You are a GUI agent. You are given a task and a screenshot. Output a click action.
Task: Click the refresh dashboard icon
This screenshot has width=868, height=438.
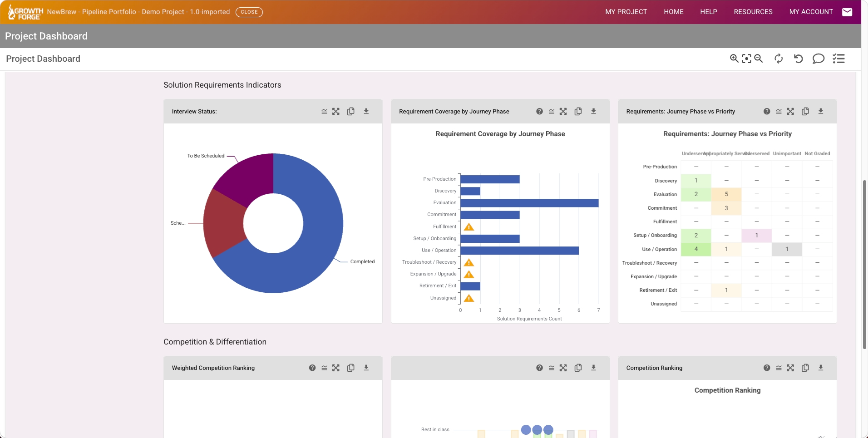click(779, 59)
